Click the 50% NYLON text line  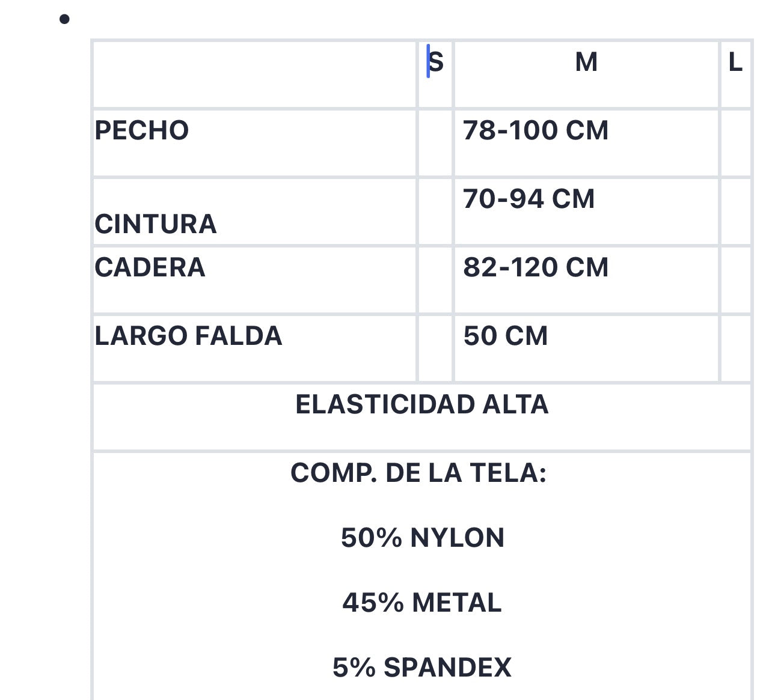coord(422,538)
